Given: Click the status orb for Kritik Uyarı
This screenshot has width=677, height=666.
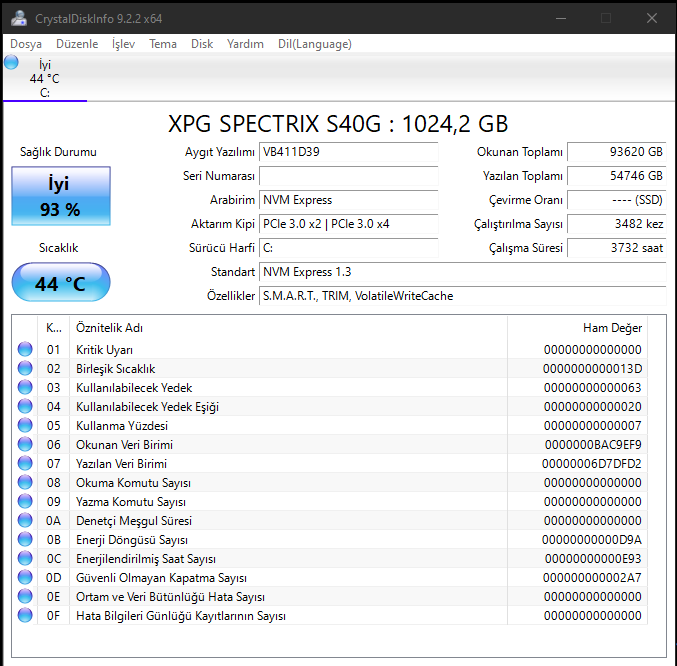Looking at the screenshot, I should 25,349.
